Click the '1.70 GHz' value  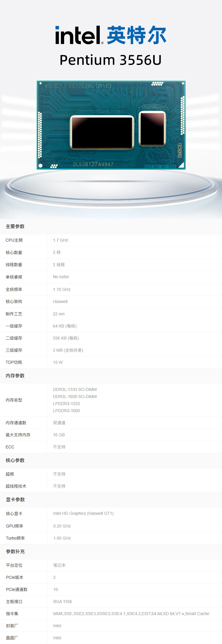point(62,289)
